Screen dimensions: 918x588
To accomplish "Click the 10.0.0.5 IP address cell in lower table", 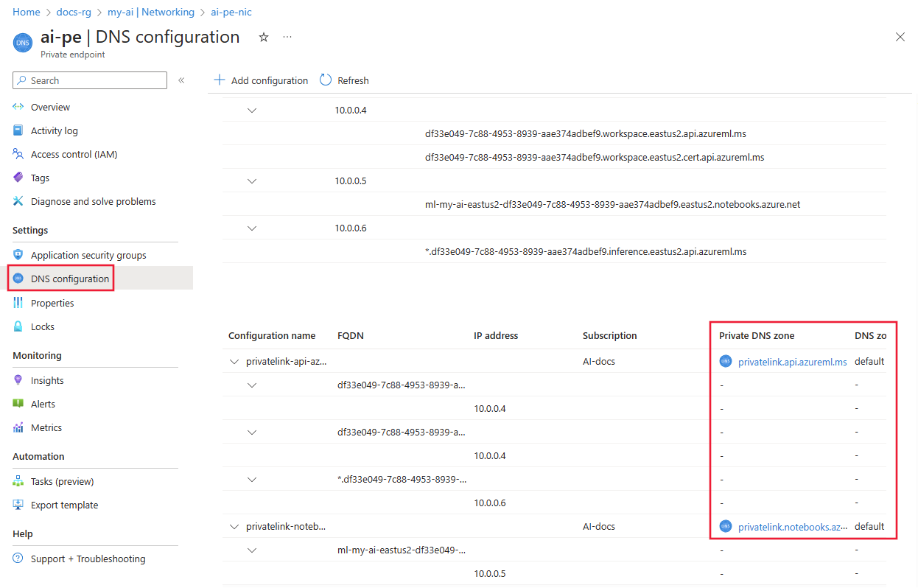I will click(x=490, y=573).
